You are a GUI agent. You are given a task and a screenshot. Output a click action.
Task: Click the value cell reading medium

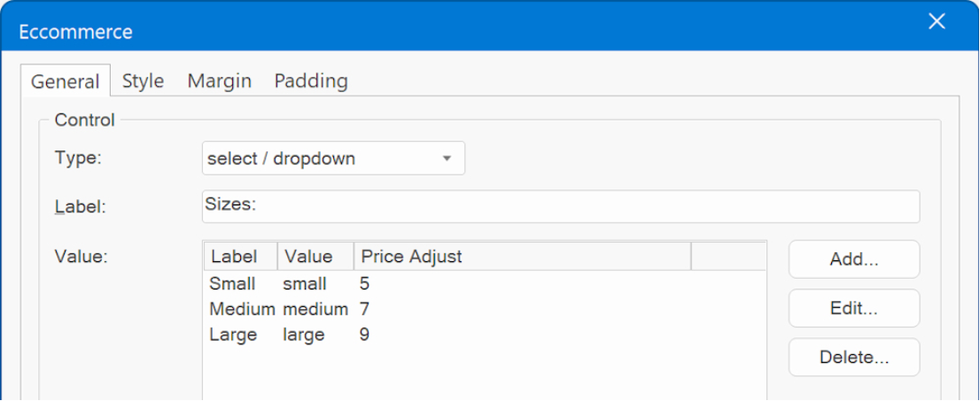[x=315, y=309]
